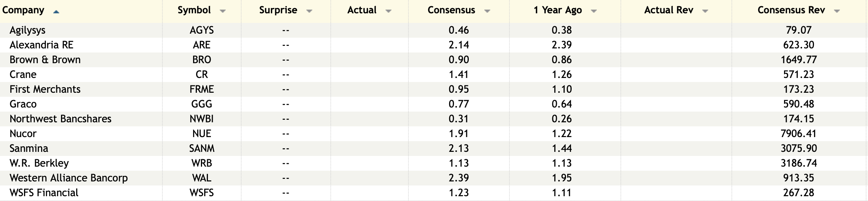Sort by Surprise using its arrow

click(x=309, y=11)
